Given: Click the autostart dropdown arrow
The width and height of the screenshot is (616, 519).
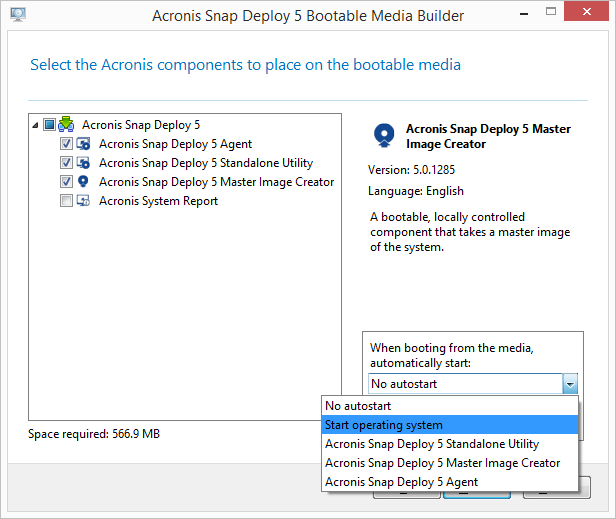Looking at the screenshot, I should [x=570, y=384].
